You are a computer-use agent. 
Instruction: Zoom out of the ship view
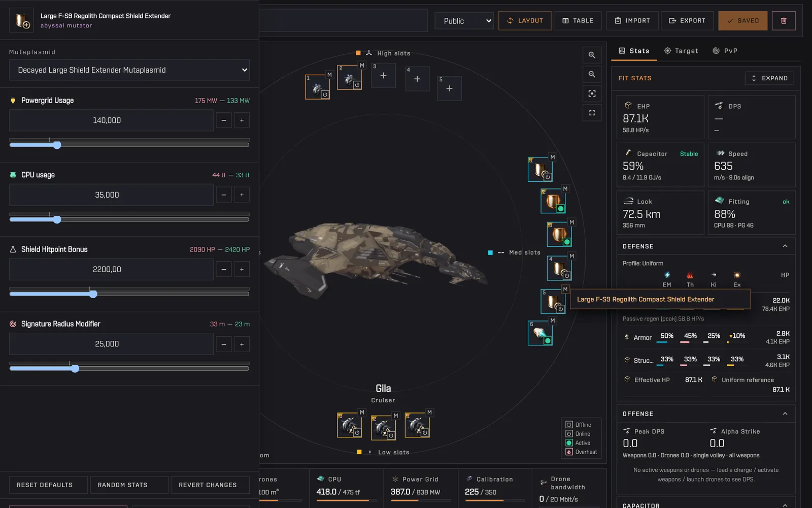tap(592, 74)
